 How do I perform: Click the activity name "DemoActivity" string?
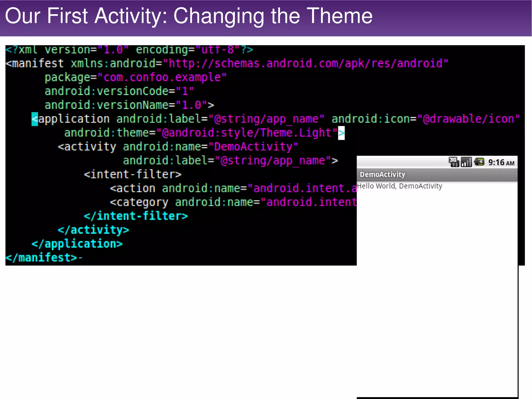(253, 147)
